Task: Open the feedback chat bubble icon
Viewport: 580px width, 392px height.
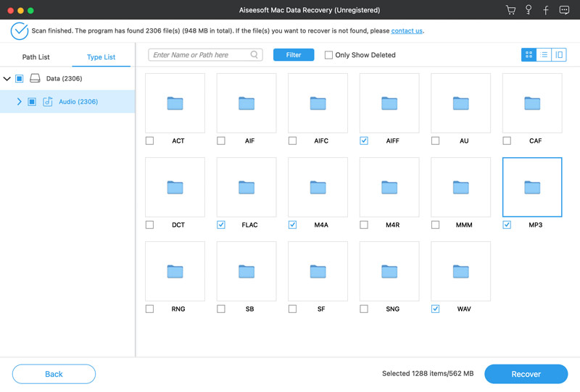Action: coord(564,10)
